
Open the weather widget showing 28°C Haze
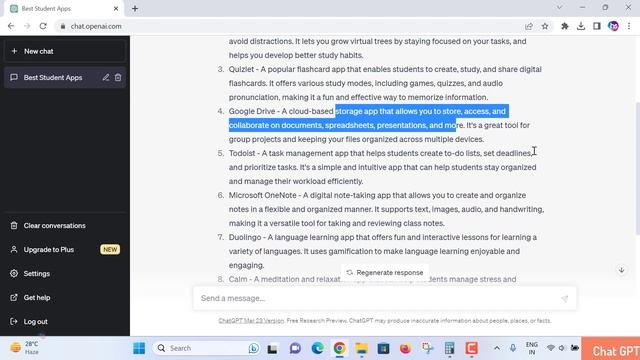point(25,348)
